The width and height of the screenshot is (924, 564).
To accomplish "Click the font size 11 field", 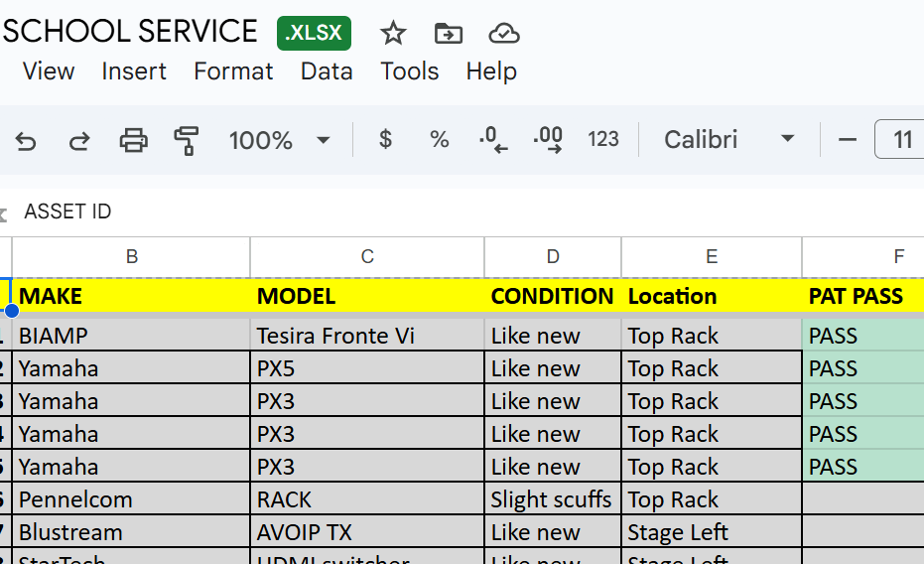I will pyautogui.click(x=901, y=140).
